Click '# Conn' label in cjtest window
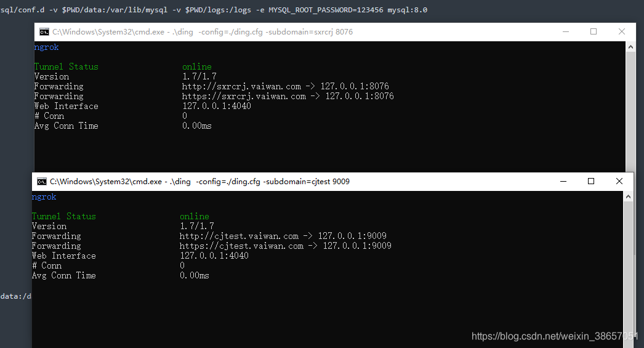 click(x=47, y=265)
